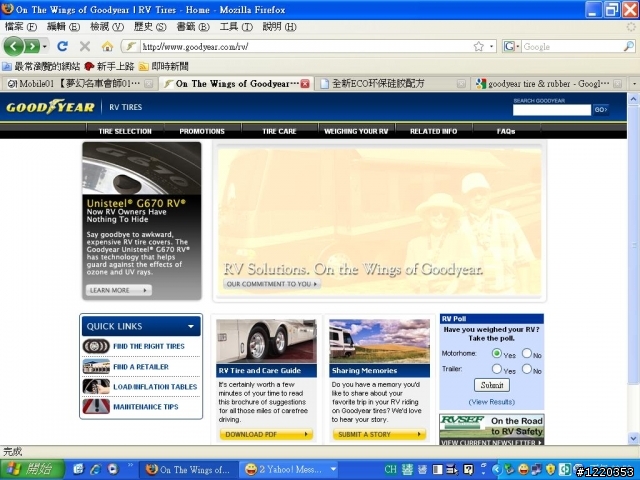The width and height of the screenshot is (640, 480).
Task: Click the RV Tire and Care Guide thumbnail
Action: (266, 341)
